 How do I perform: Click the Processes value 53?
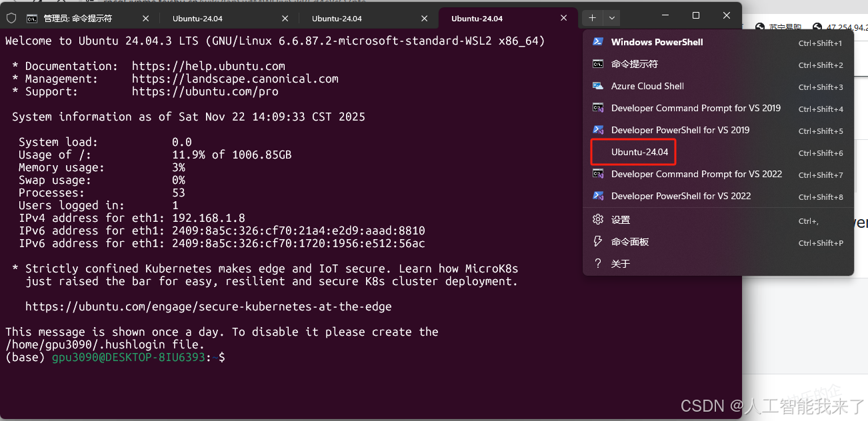coord(179,193)
